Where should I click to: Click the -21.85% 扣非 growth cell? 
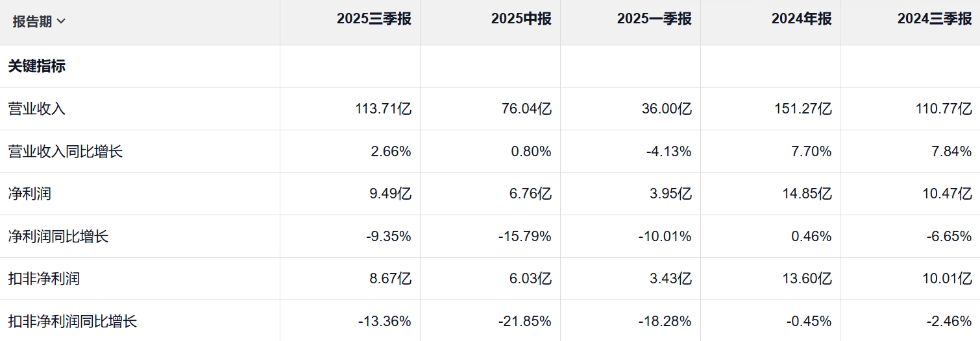click(x=525, y=321)
